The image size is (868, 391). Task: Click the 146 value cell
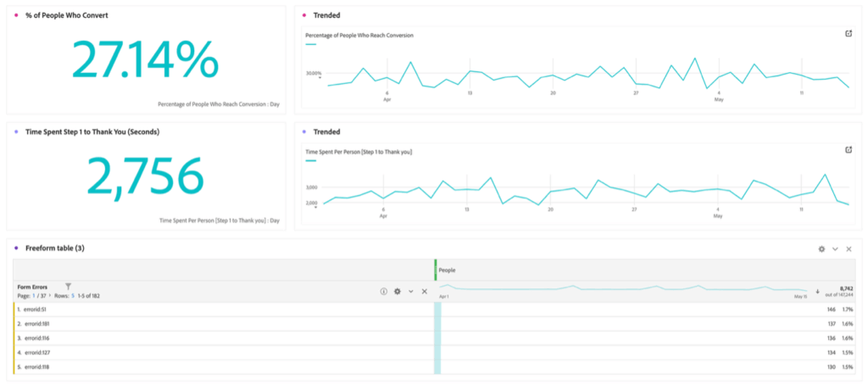[x=831, y=310]
